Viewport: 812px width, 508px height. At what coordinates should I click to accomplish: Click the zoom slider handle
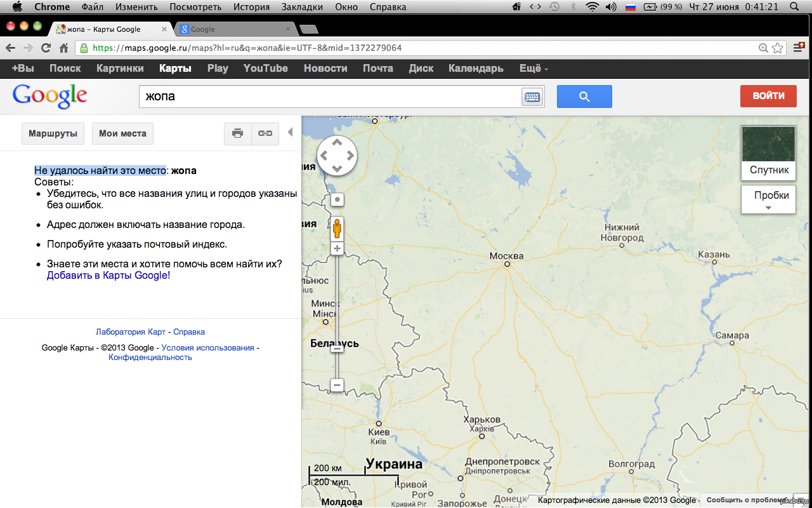pyautogui.click(x=337, y=349)
